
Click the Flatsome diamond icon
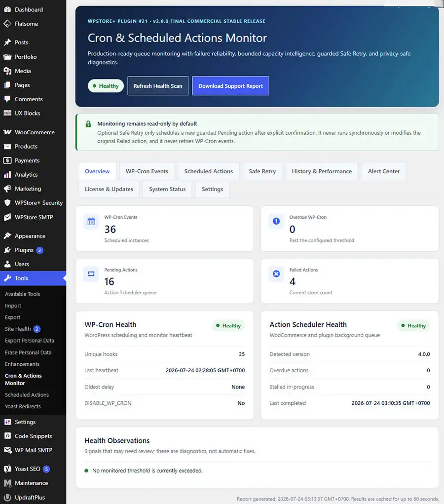7,24
